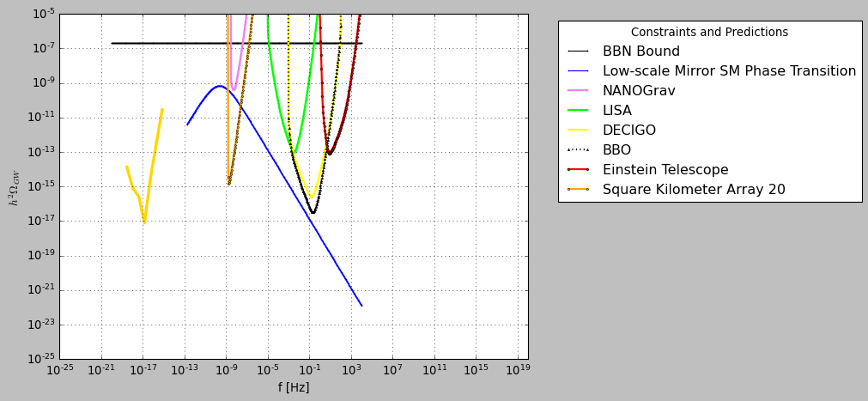Click the green LISA legend line swatch
868x401 pixels.
coord(578,111)
